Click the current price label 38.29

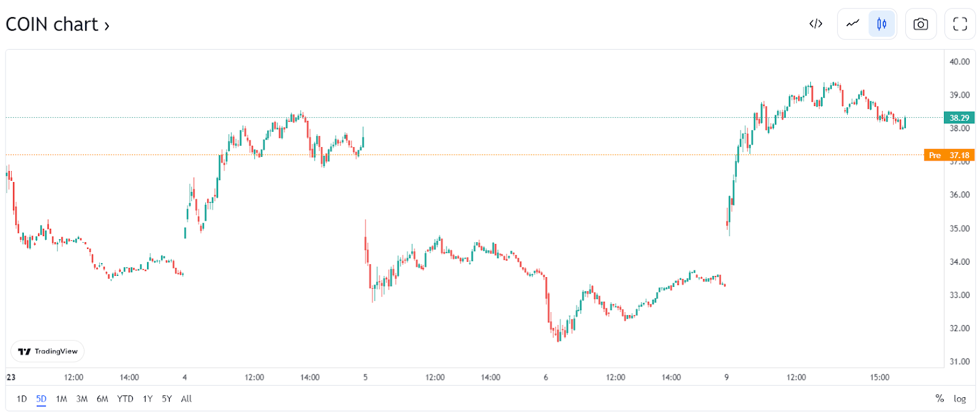(959, 118)
